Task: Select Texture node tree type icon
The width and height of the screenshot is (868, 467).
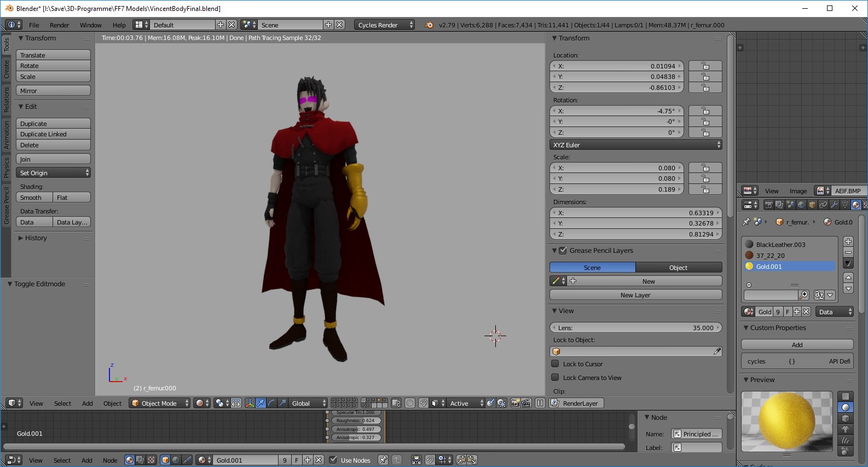Action: pyautogui.click(x=151, y=460)
